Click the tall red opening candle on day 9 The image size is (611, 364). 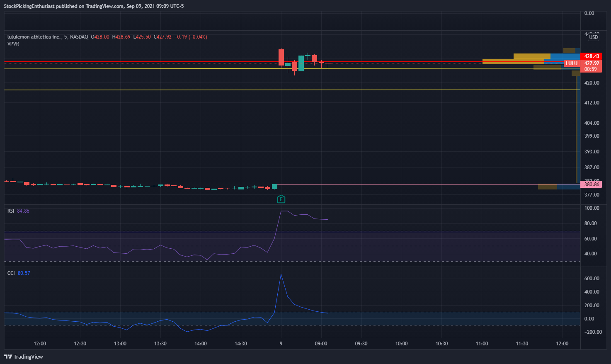[x=281, y=58]
